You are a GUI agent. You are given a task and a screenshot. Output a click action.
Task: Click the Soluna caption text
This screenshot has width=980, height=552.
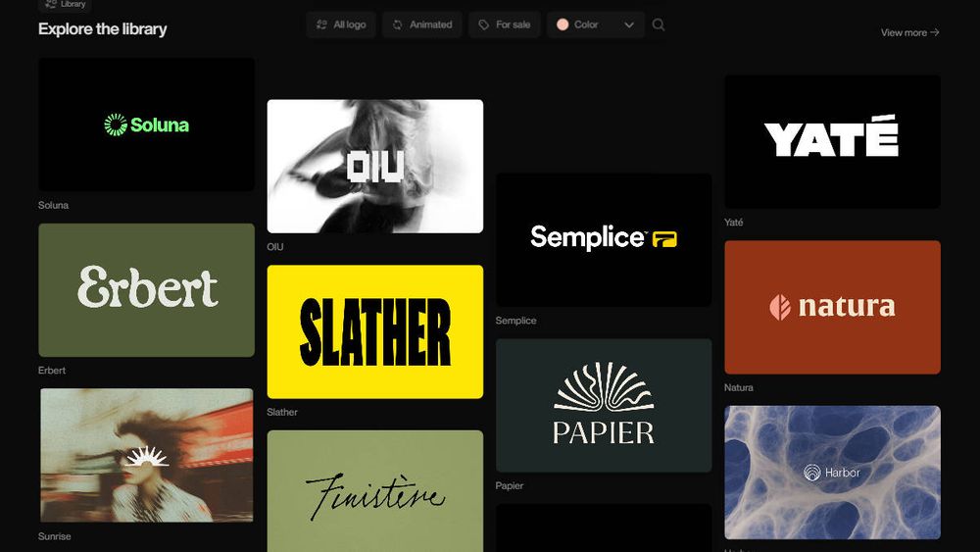click(53, 205)
